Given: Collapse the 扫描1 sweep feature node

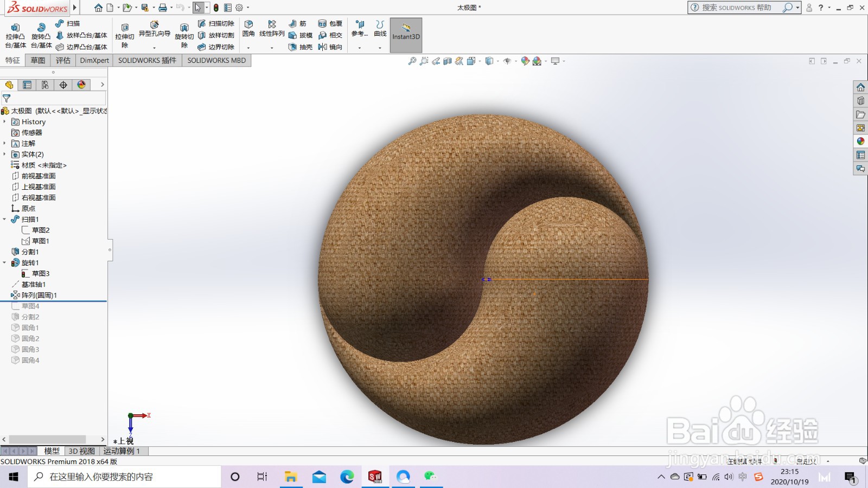Looking at the screenshot, I should pyautogui.click(x=4, y=220).
